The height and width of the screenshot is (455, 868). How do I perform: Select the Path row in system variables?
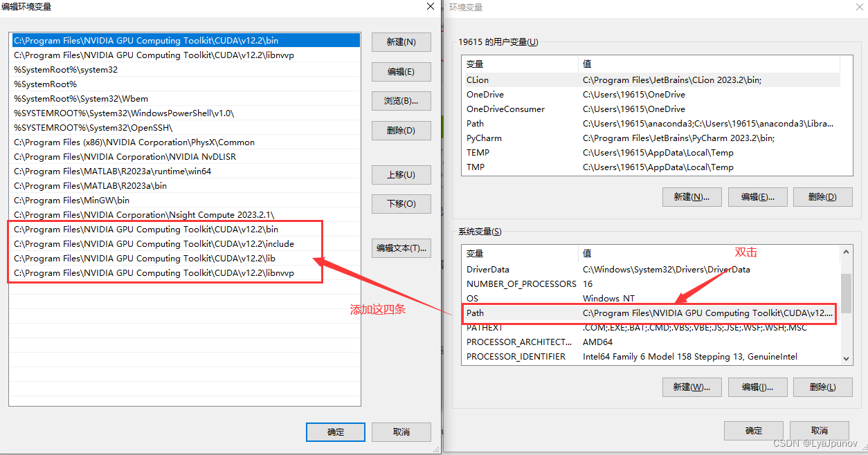click(651, 313)
